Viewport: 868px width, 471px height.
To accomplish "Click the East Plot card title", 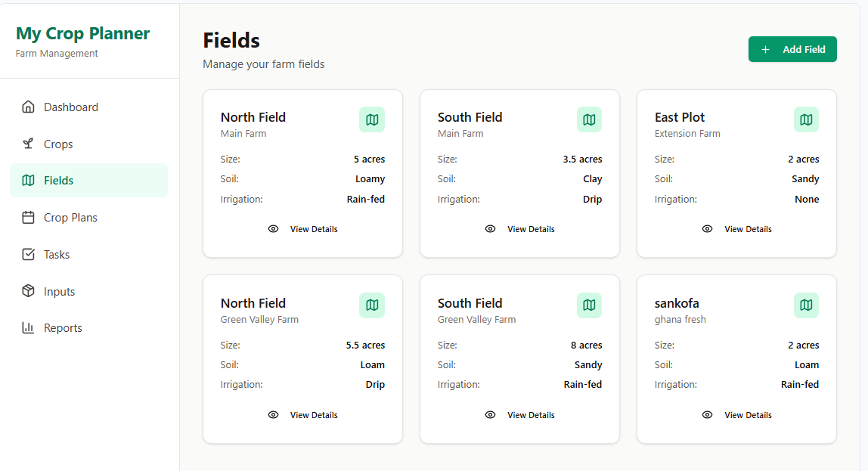I will coord(679,117).
